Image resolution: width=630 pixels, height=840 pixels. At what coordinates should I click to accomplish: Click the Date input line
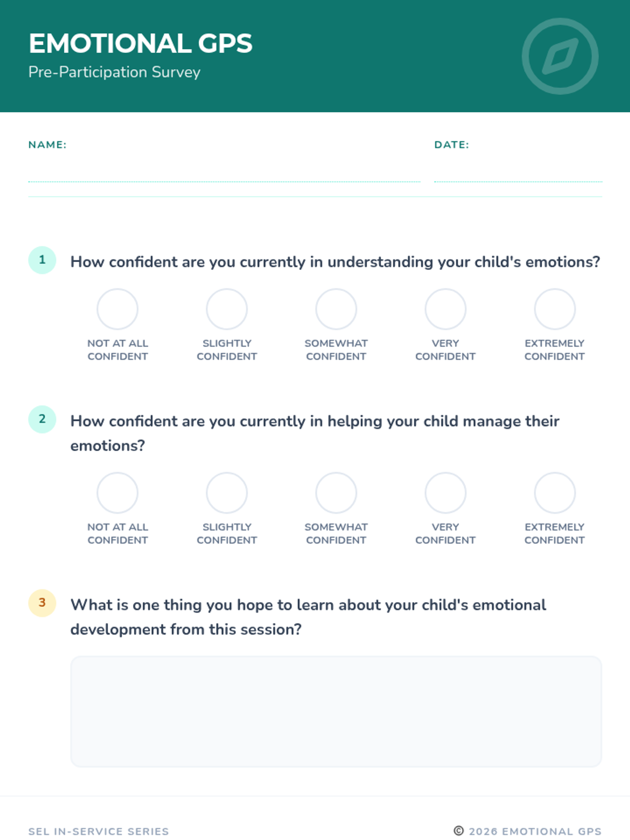tap(518, 172)
